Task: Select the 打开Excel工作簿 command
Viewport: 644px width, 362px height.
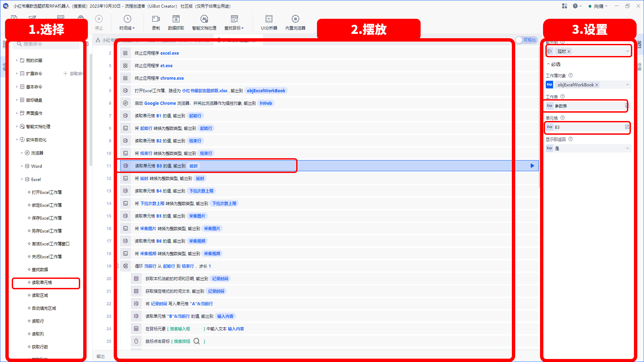Action: tap(47, 192)
